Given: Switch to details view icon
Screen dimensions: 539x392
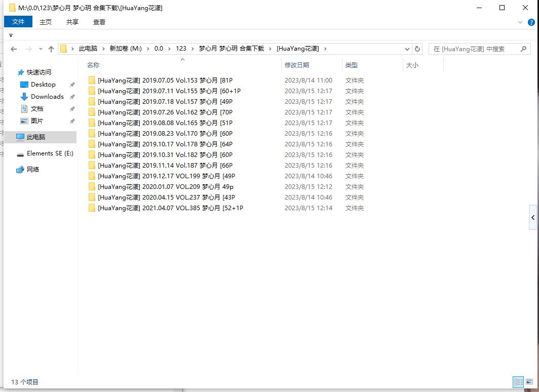Looking at the screenshot, I should 518,382.
